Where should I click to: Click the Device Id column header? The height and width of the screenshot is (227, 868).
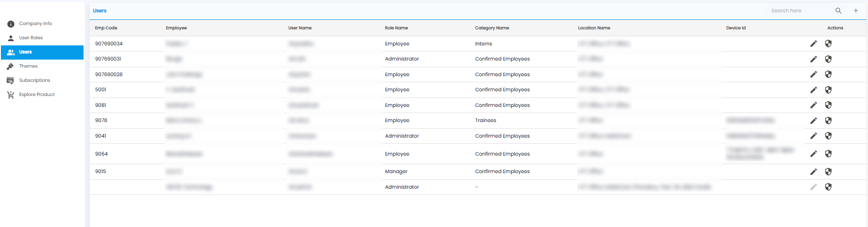pyautogui.click(x=736, y=28)
